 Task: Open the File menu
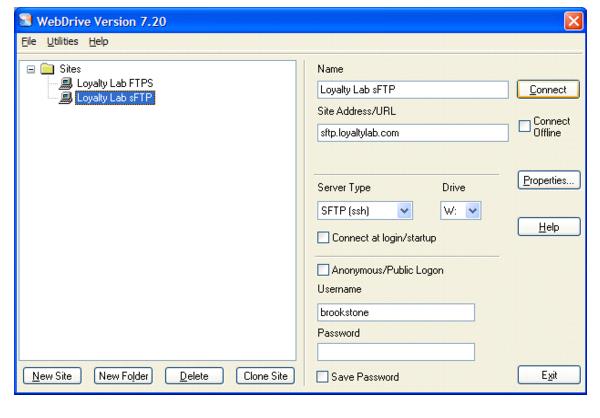[29, 41]
